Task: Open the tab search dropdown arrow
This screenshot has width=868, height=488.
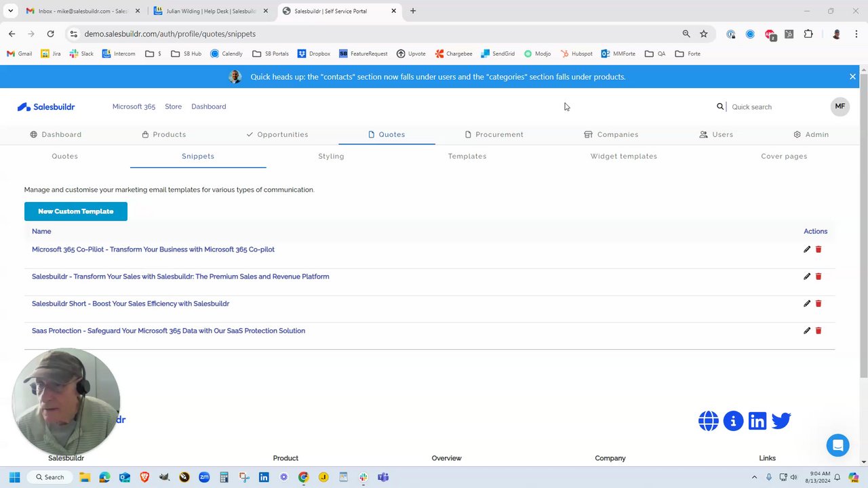Action: 10,11
